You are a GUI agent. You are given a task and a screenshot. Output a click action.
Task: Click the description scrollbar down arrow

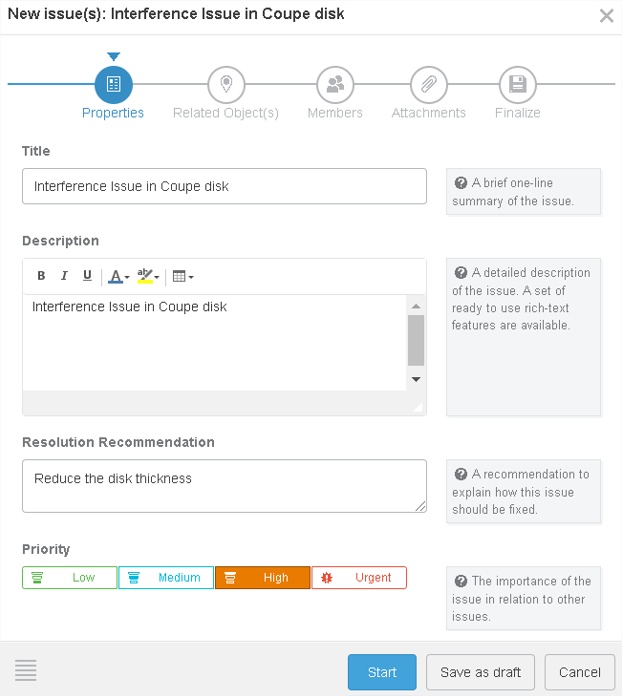tap(416, 380)
